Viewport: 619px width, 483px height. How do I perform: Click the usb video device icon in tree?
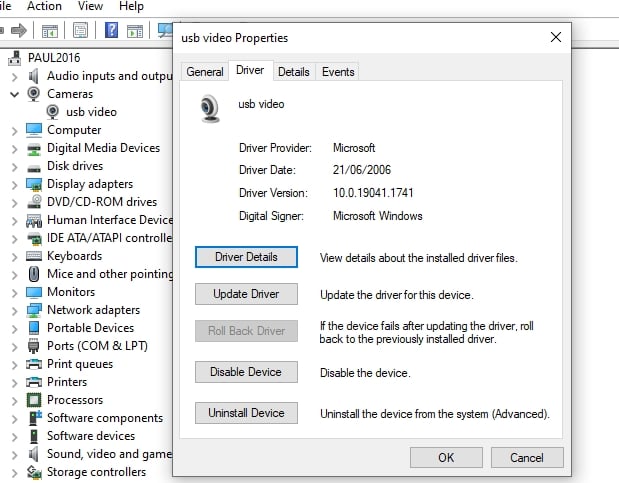point(53,112)
